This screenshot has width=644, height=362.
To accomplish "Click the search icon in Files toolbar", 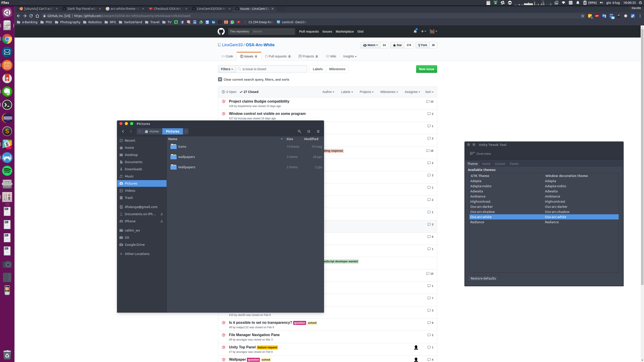I will coord(299,131).
